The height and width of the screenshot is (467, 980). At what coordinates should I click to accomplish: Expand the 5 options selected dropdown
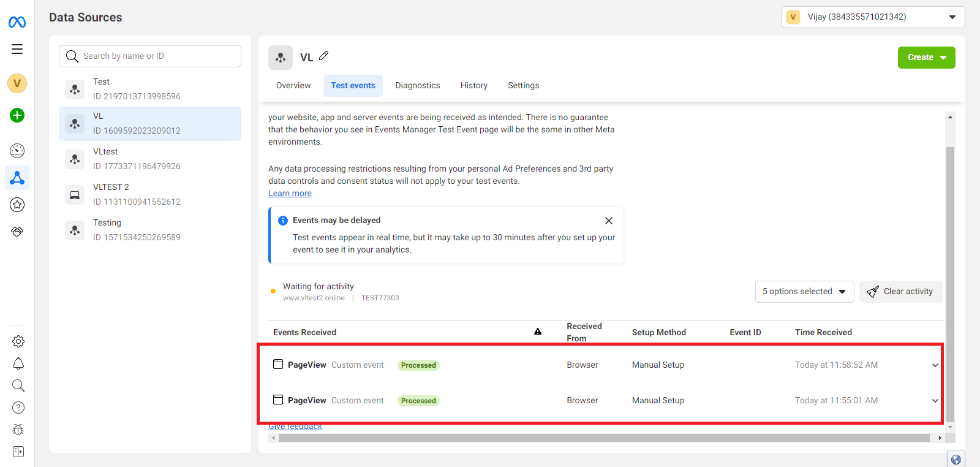804,292
